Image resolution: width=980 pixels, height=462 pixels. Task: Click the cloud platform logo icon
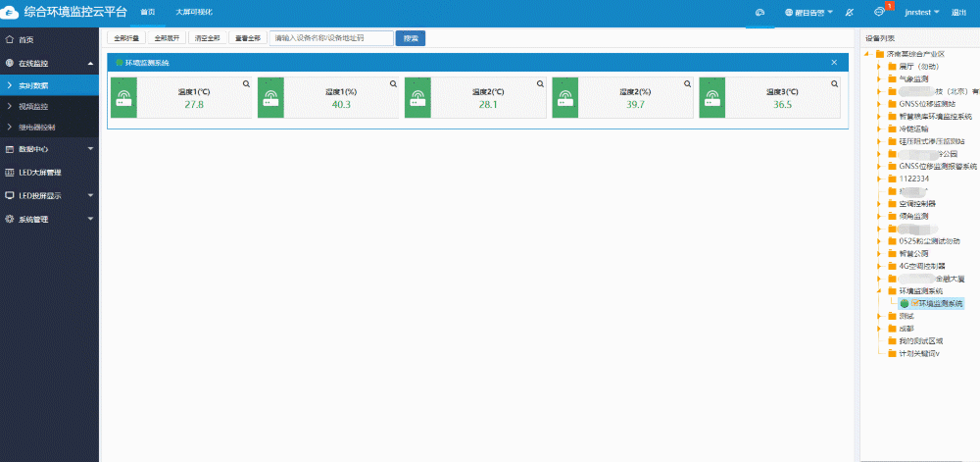click(10, 11)
